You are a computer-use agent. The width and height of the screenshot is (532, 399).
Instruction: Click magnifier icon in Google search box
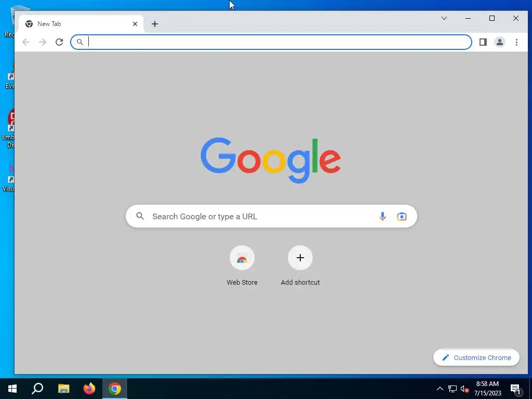point(140,216)
